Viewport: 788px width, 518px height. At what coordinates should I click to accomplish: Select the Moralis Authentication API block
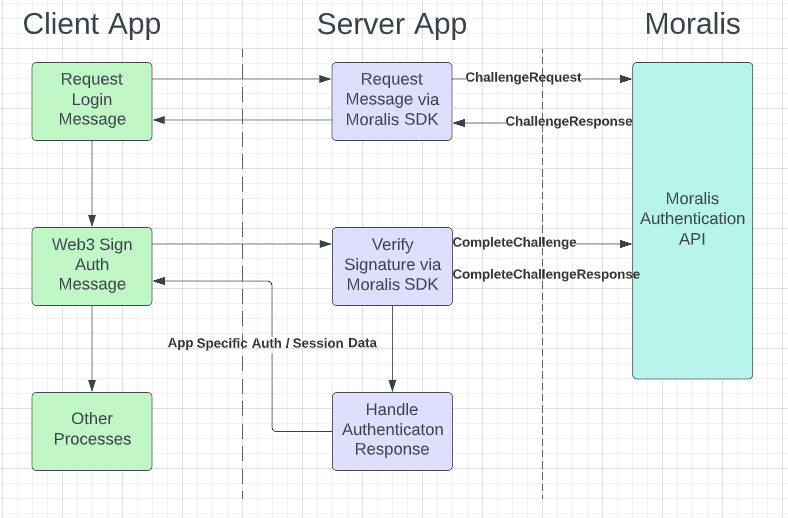(693, 221)
